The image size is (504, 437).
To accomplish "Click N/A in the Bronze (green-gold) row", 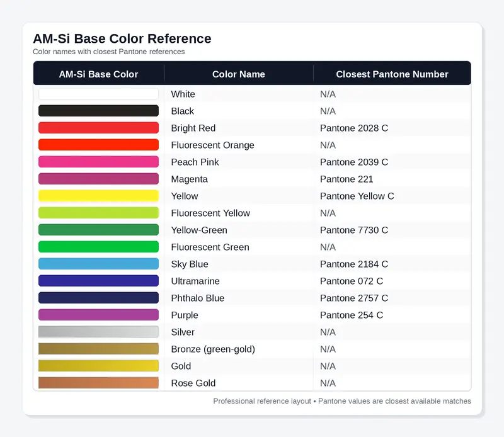I will click(x=328, y=349).
